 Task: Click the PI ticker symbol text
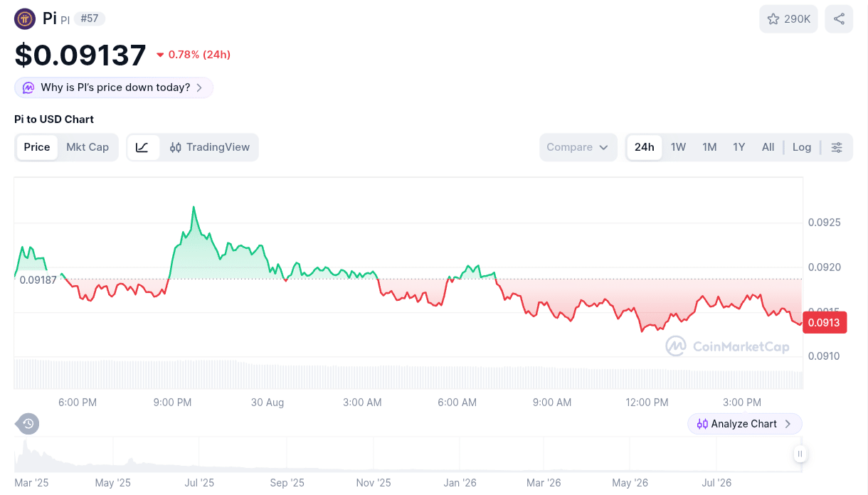[65, 20]
